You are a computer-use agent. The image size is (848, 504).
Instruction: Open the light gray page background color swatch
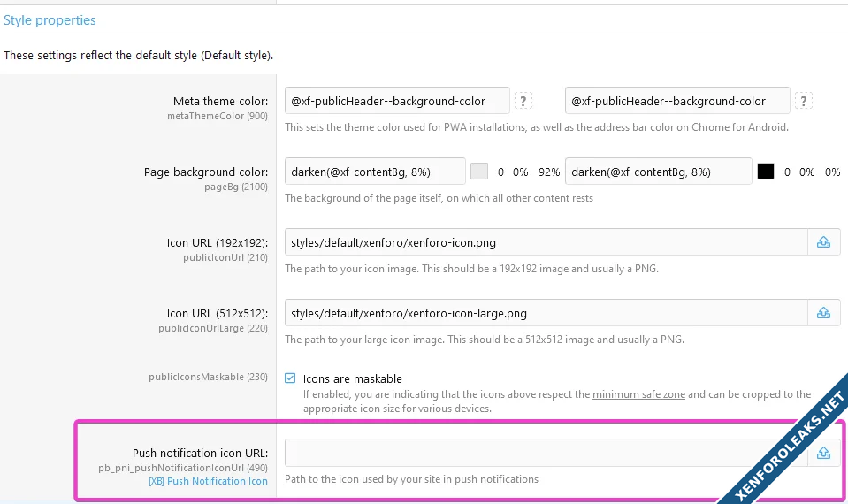pos(479,172)
